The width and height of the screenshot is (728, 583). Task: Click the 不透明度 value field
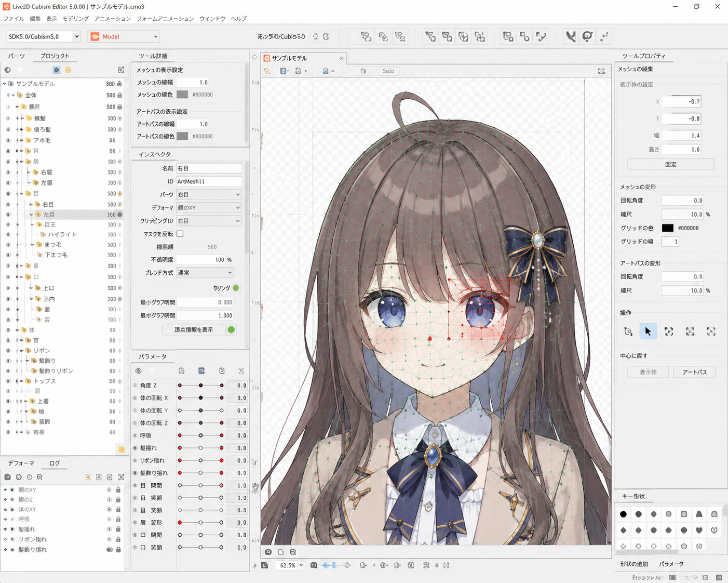pos(200,259)
